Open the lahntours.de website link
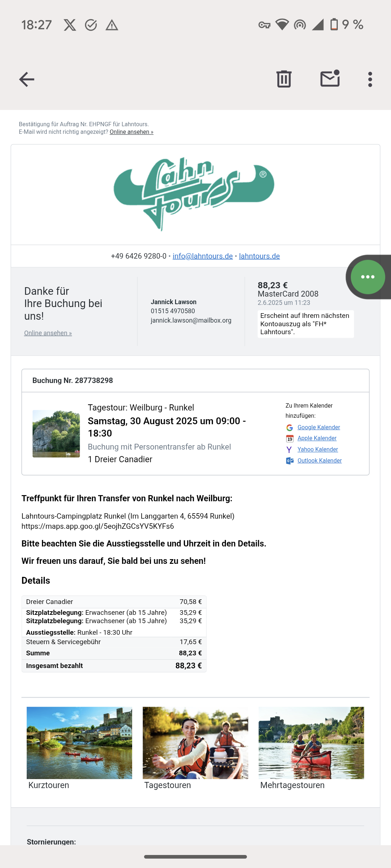The width and height of the screenshot is (391, 868). [259, 256]
